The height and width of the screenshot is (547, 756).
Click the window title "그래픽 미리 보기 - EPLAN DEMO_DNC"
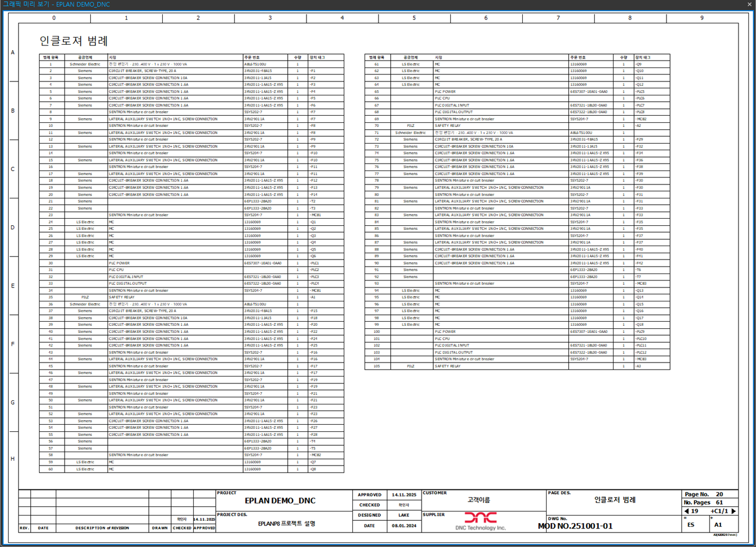[x=56, y=4]
